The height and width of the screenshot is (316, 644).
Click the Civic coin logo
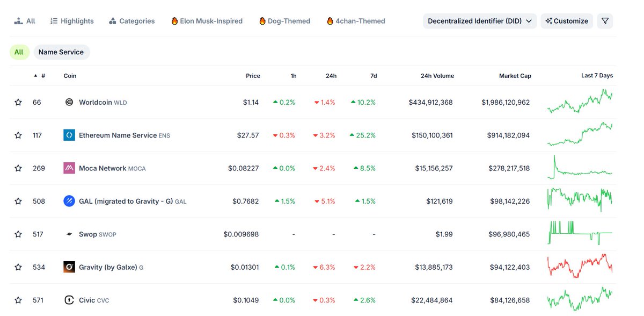point(69,300)
